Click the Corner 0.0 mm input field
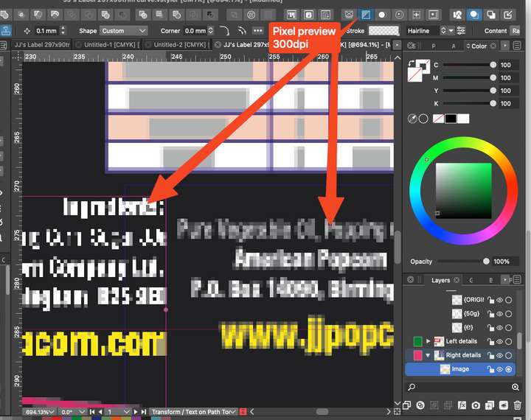 (x=195, y=31)
